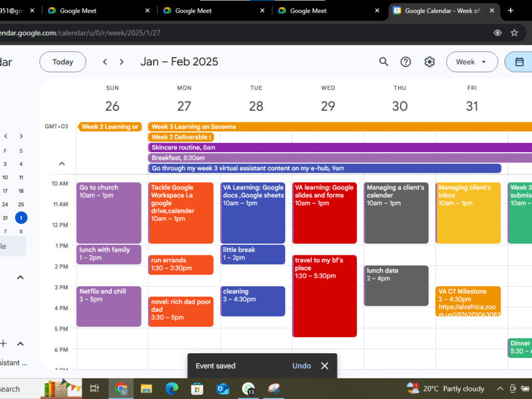Image resolution: width=532 pixels, height=399 pixels.
Task: Open novel: rich dad poor dad event
Action: pyautogui.click(x=181, y=311)
